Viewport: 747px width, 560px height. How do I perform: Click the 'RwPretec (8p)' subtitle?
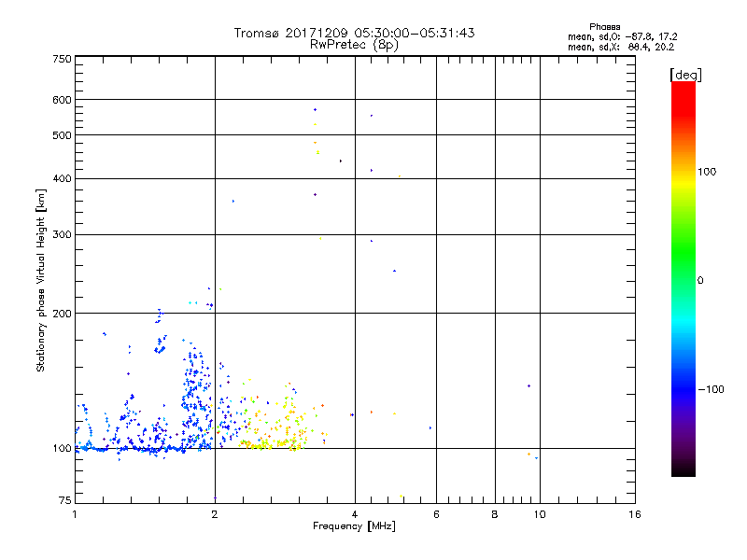point(354,45)
